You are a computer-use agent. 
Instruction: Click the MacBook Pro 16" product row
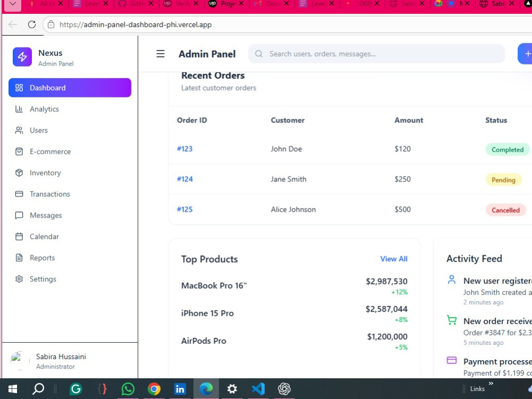coord(294,286)
